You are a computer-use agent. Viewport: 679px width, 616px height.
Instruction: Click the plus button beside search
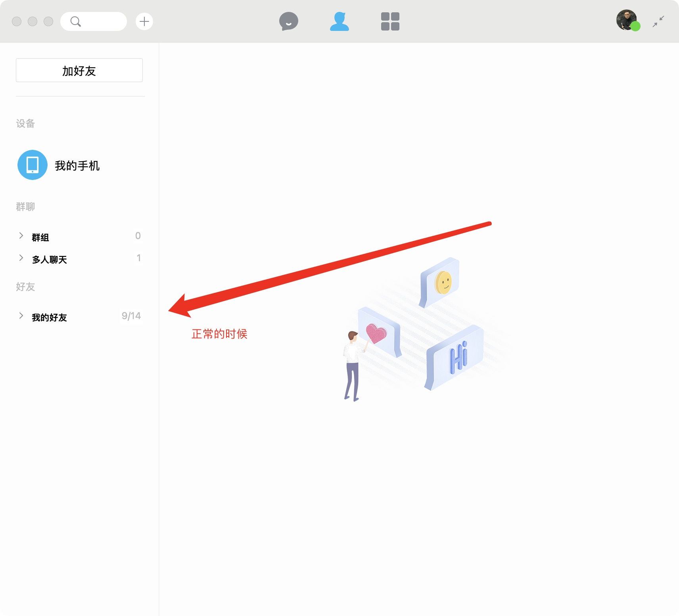click(144, 21)
